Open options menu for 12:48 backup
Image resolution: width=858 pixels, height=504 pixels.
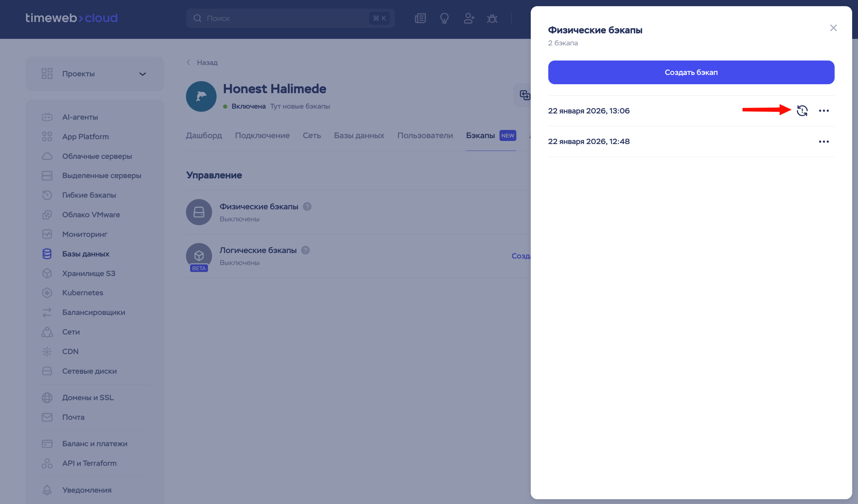tap(824, 142)
